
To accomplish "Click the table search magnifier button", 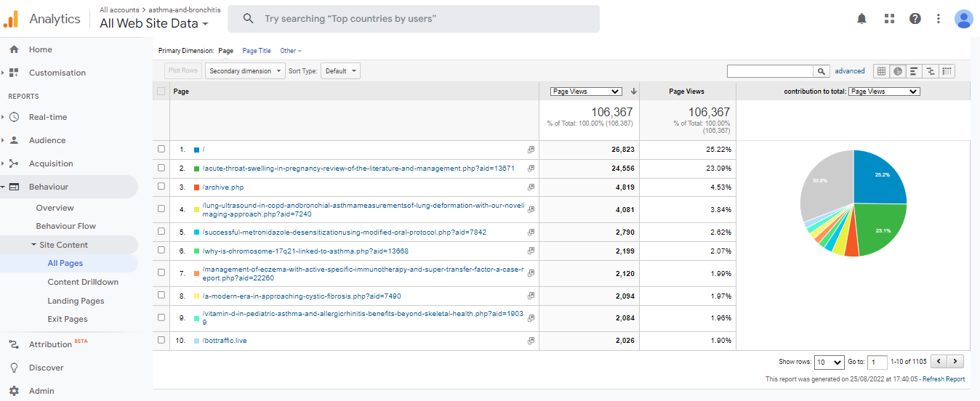I will pos(822,71).
